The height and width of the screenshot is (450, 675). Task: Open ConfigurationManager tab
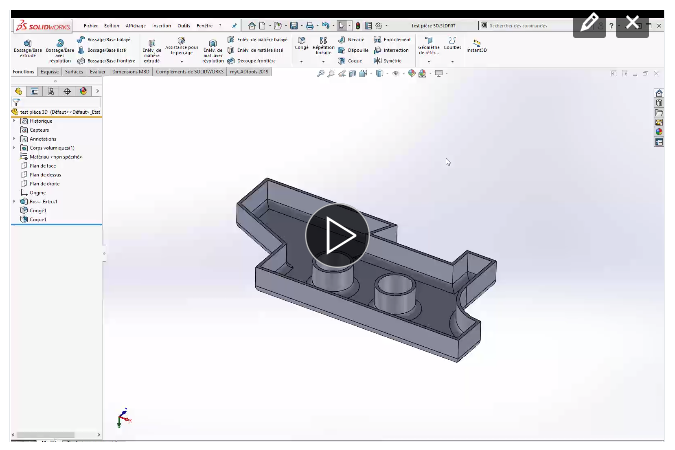point(51,91)
